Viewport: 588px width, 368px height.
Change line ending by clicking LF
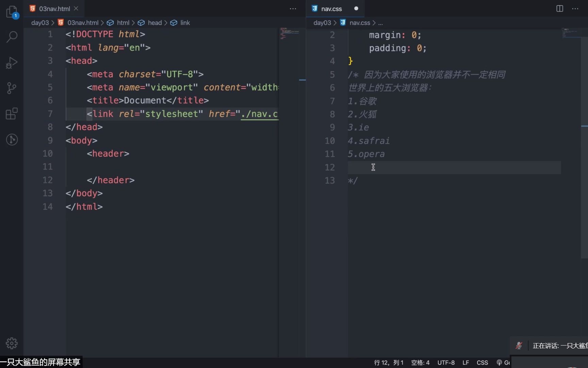coord(465,363)
